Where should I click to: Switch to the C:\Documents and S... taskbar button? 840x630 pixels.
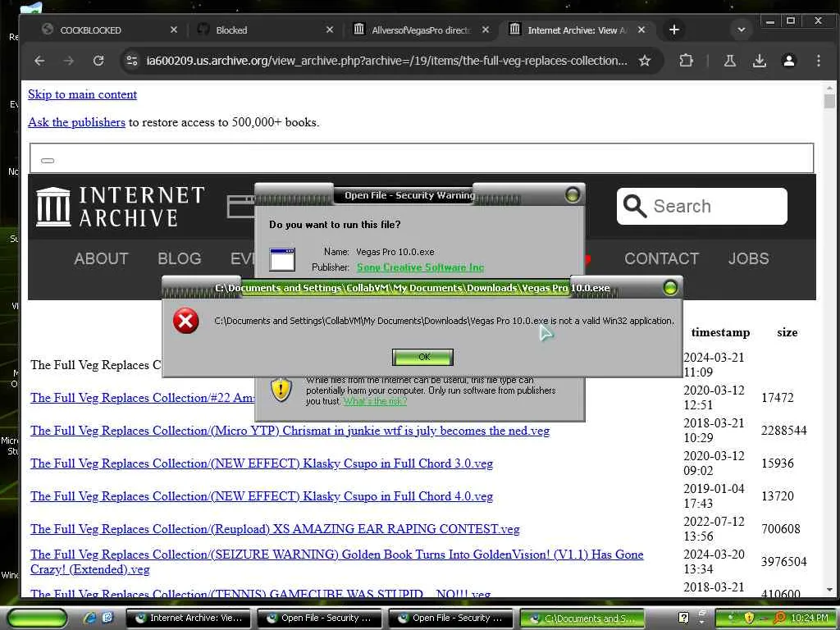[x=582, y=619]
